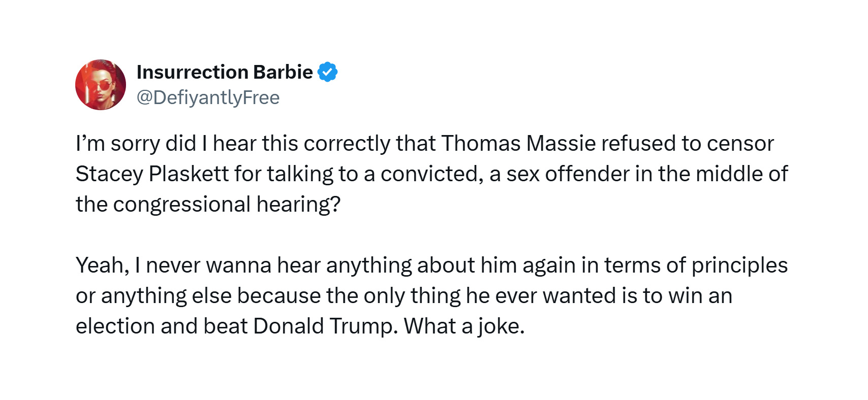Click the name "Donald Trump" in tweet
The width and height of the screenshot is (868, 400).
point(325,326)
